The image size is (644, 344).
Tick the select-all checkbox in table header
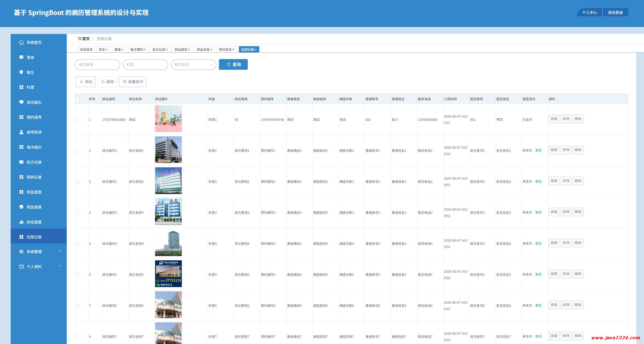pyautogui.click(x=77, y=99)
